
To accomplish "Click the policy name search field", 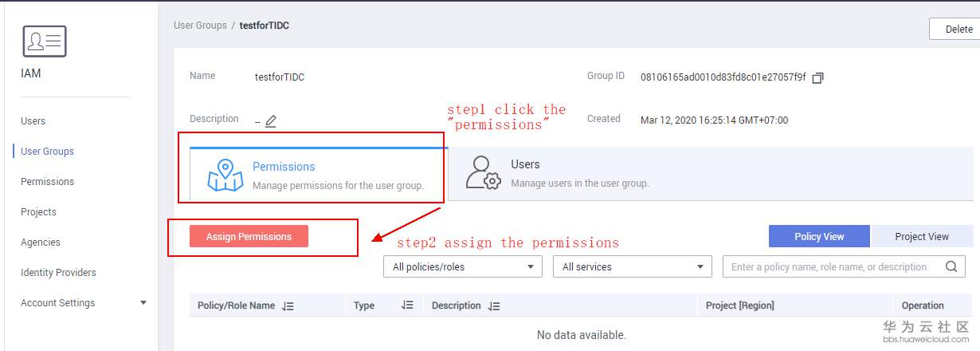I will (x=830, y=266).
